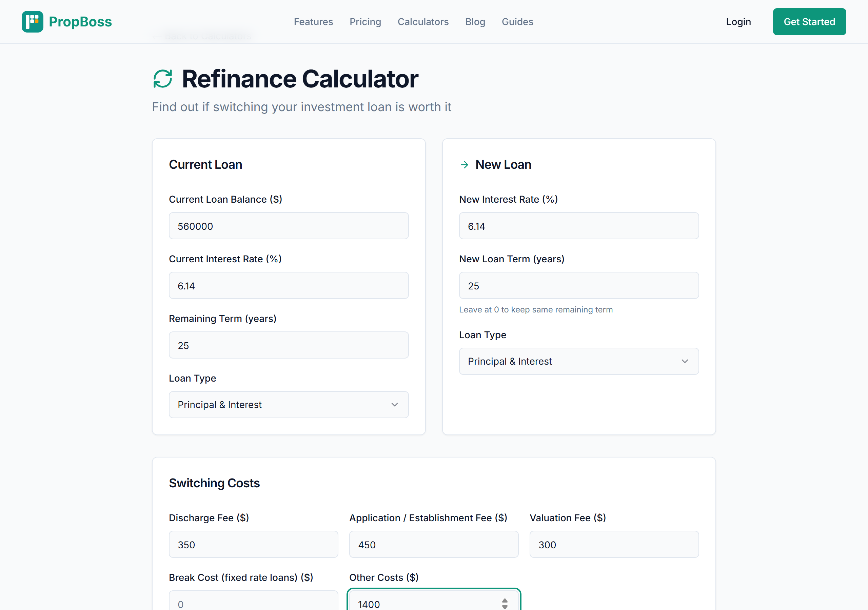Go to the Pricing page

point(365,22)
